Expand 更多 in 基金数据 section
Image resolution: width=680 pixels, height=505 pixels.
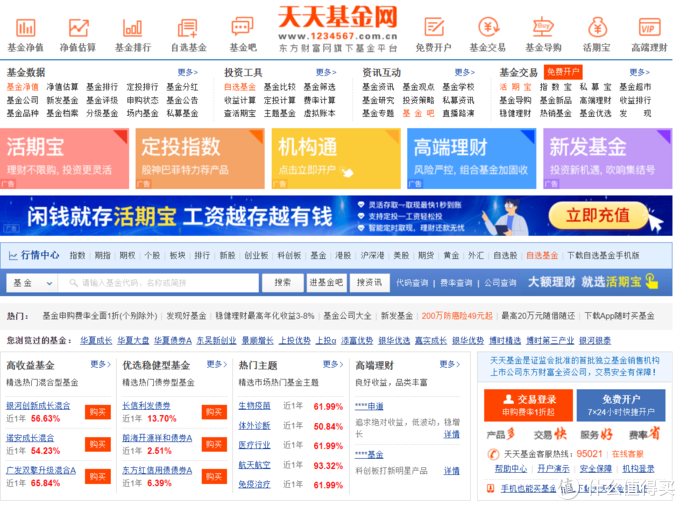tap(187, 72)
